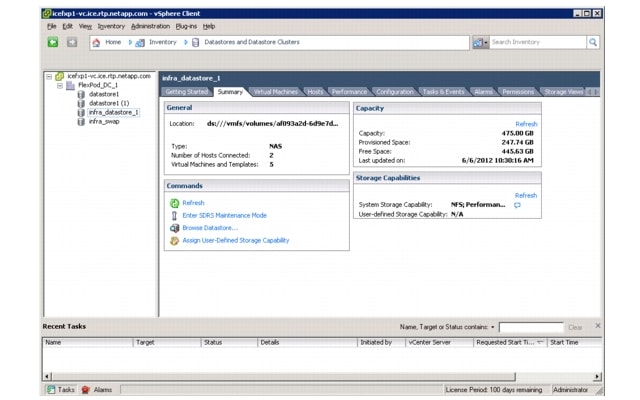Open the Help menu
The image size is (640, 400).
coord(209,26)
